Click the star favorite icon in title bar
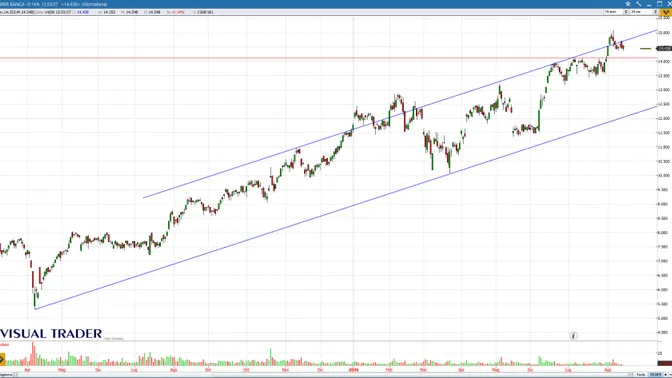 tap(628, 4)
